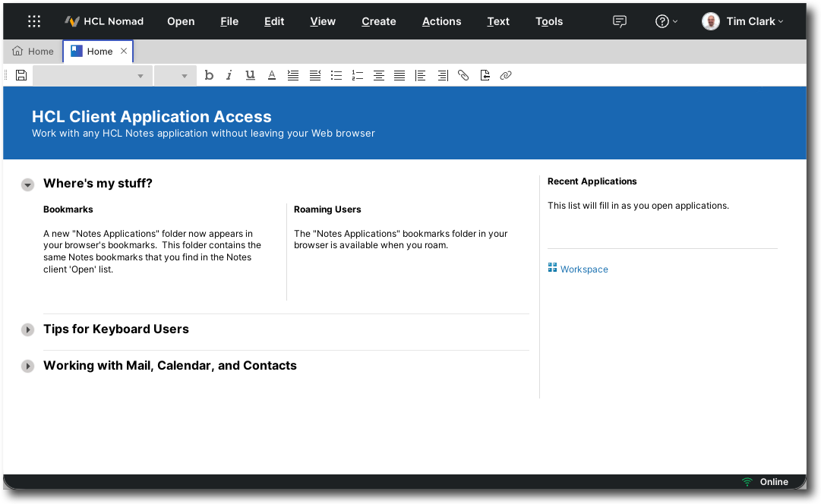Open the Create menu
This screenshot has width=821, height=504.
tap(378, 21)
